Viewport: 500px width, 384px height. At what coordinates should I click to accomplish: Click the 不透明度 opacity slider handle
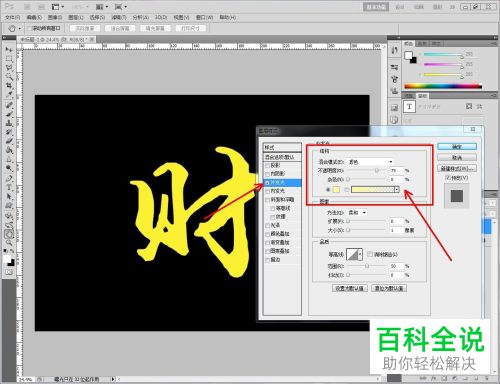click(x=377, y=170)
